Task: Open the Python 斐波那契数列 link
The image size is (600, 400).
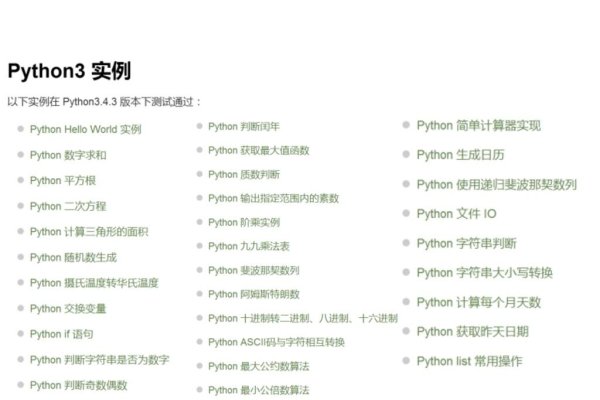Action: pyautogui.click(x=254, y=270)
